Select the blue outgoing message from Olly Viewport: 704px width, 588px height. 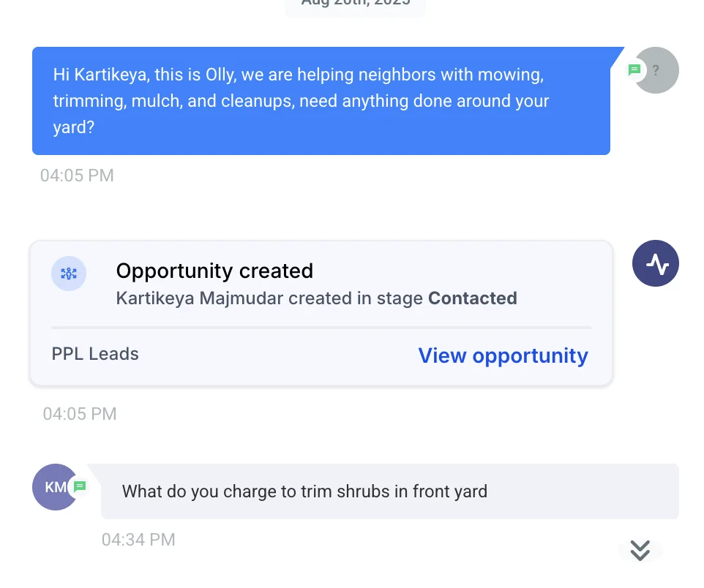coord(321,101)
